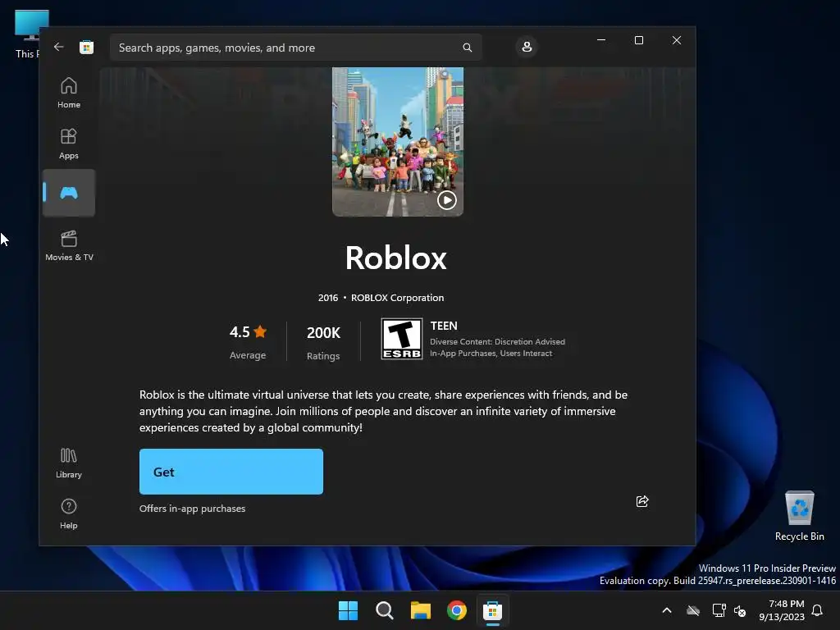Show hidden tray icons chevron

point(667,610)
